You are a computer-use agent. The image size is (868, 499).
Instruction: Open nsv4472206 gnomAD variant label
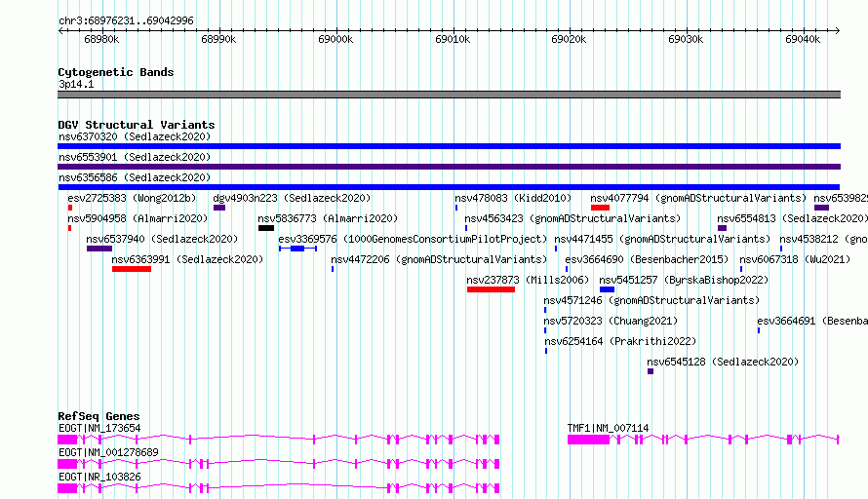(439, 259)
